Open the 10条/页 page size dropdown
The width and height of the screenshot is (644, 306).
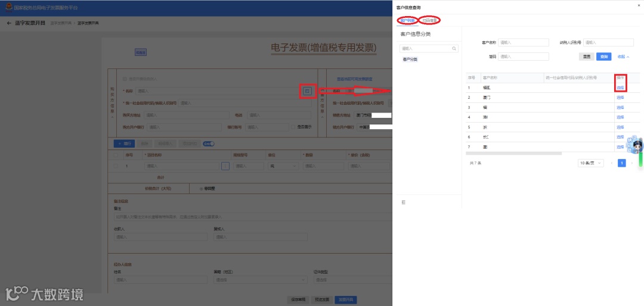[x=590, y=163]
